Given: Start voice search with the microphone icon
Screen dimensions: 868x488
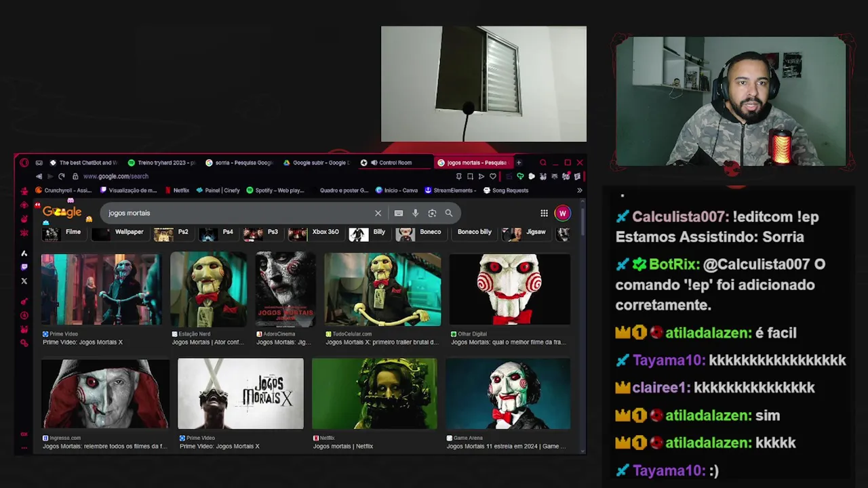Looking at the screenshot, I should [x=416, y=213].
